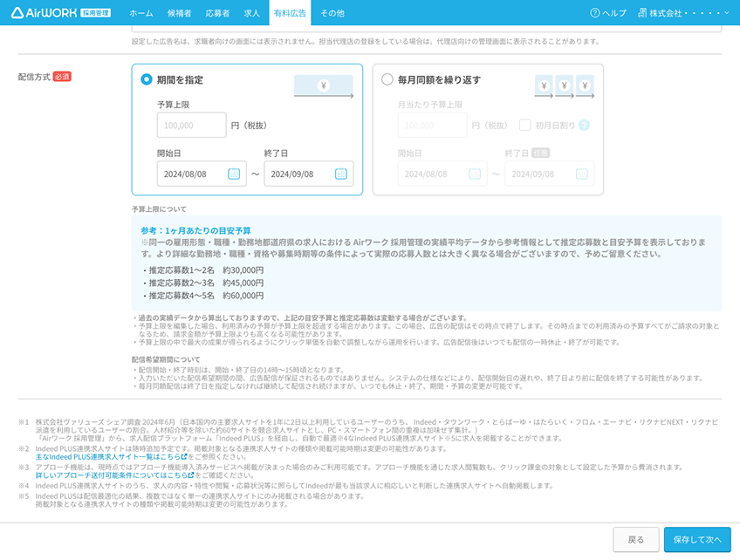Click the 配信方式 label
The image size is (740, 560).
[x=34, y=77]
